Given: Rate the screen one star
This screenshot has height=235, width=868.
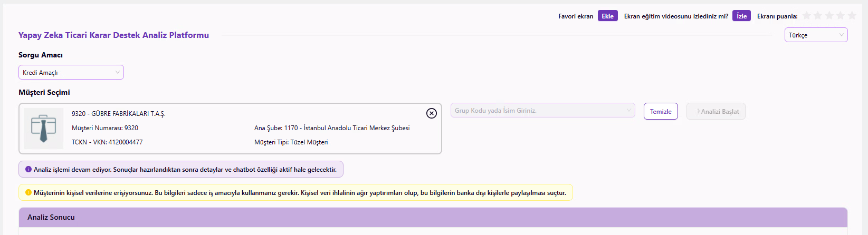Looking at the screenshot, I should click(806, 16).
